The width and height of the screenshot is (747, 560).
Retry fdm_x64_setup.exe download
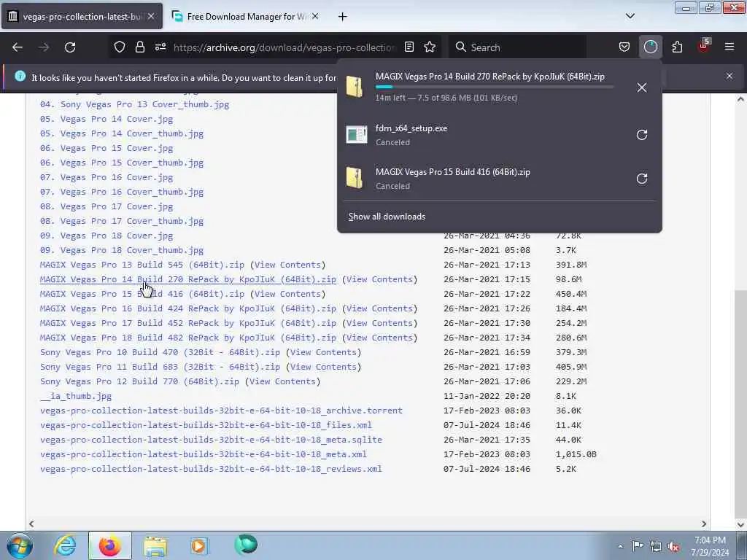pyautogui.click(x=642, y=135)
